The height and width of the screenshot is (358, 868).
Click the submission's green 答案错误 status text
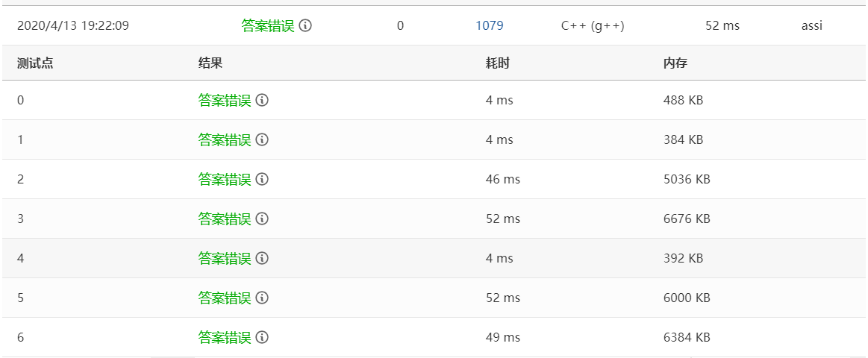click(268, 25)
